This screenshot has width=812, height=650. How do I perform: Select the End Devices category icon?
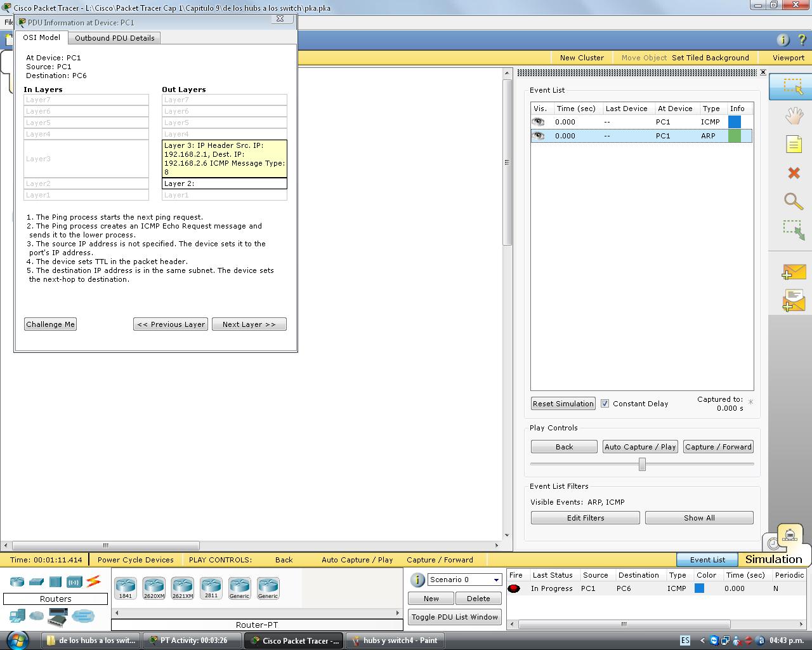[x=17, y=616]
